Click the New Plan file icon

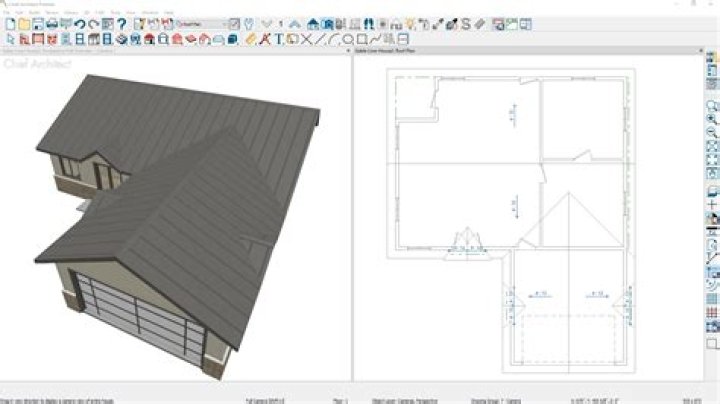tap(10, 24)
